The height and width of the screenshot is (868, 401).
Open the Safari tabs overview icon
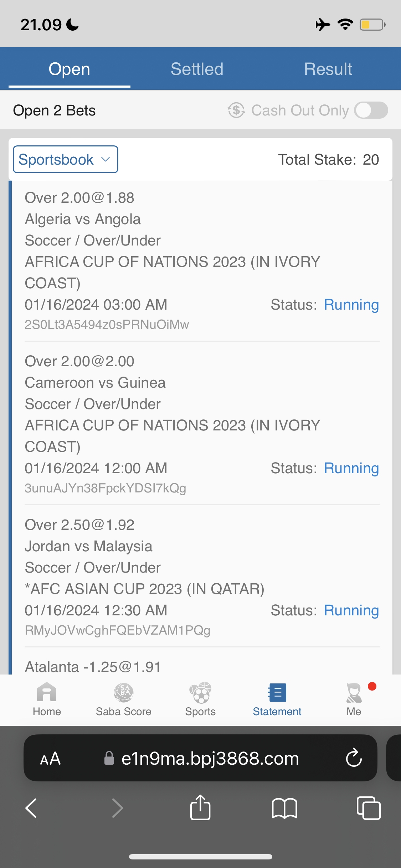(369, 808)
